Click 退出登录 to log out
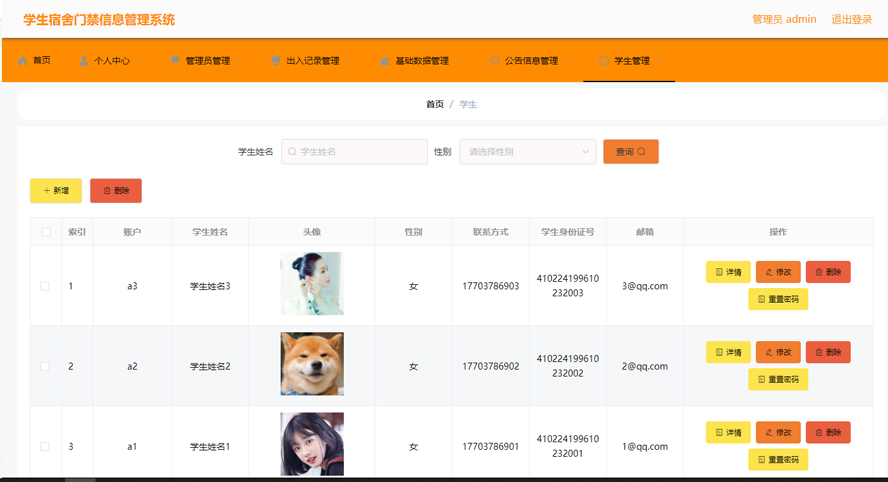This screenshot has width=888, height=482. [851, 19]
